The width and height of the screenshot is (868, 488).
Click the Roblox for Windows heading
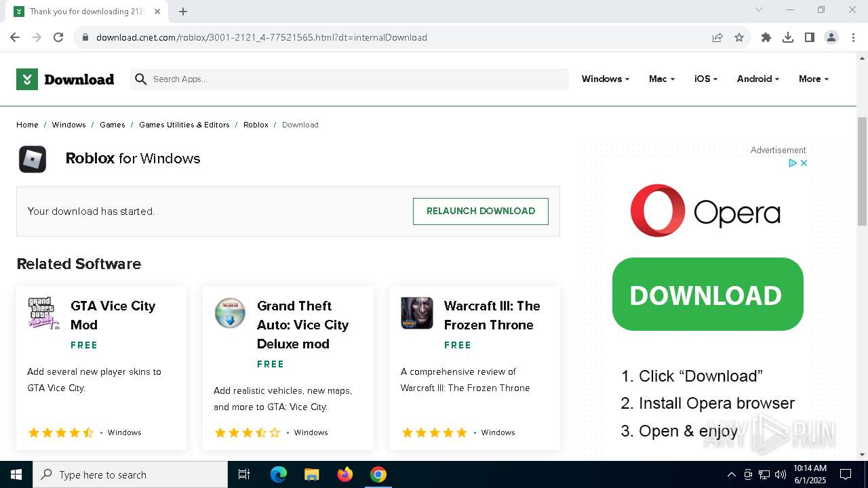pos(133,159)
